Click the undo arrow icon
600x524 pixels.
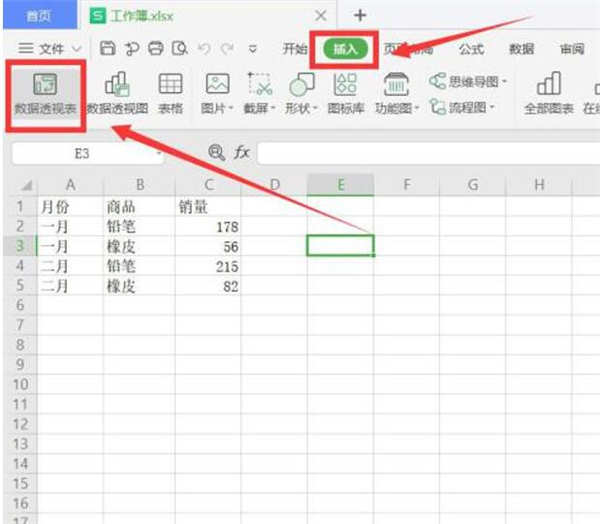pyautogui.click(x=204, y=49)
